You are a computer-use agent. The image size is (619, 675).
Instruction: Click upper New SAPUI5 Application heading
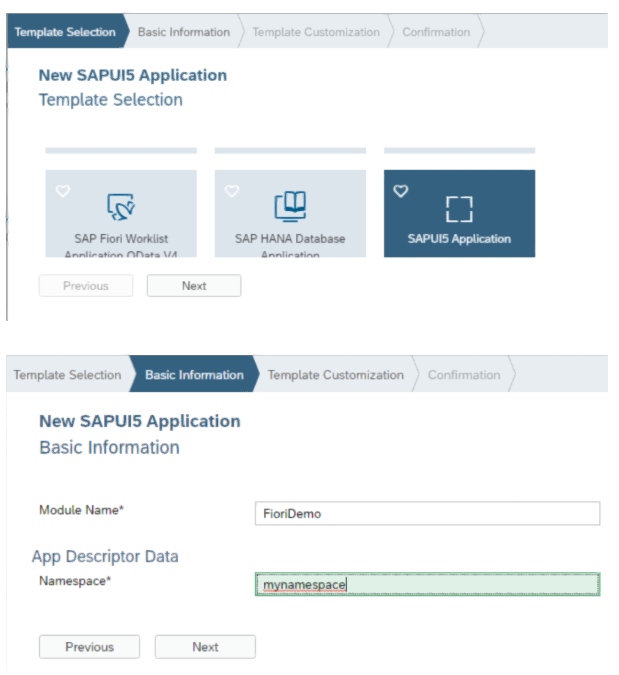point(133,75)
